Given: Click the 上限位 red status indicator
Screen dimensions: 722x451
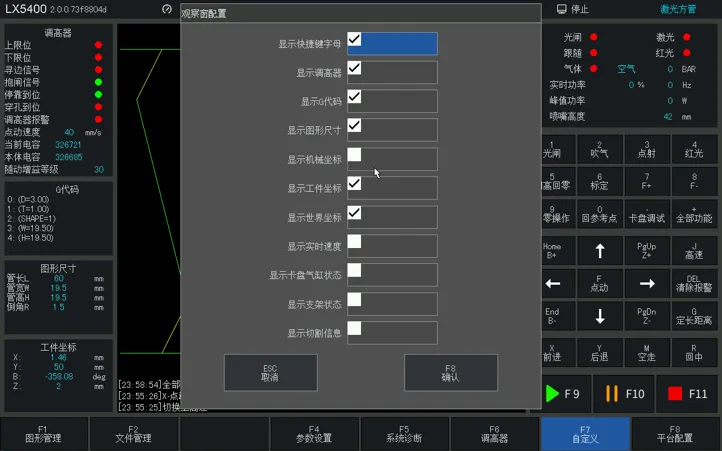Looking at the screenshot, I should point(98,45).
